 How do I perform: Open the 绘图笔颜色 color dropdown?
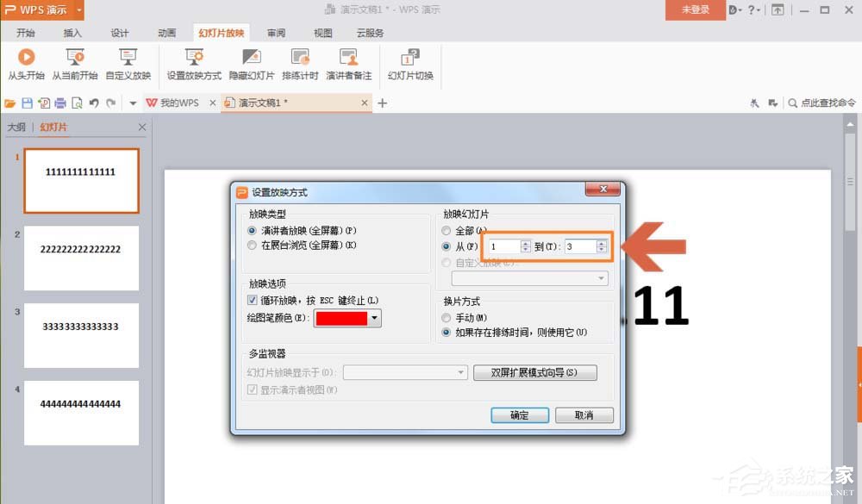[374, 317]
